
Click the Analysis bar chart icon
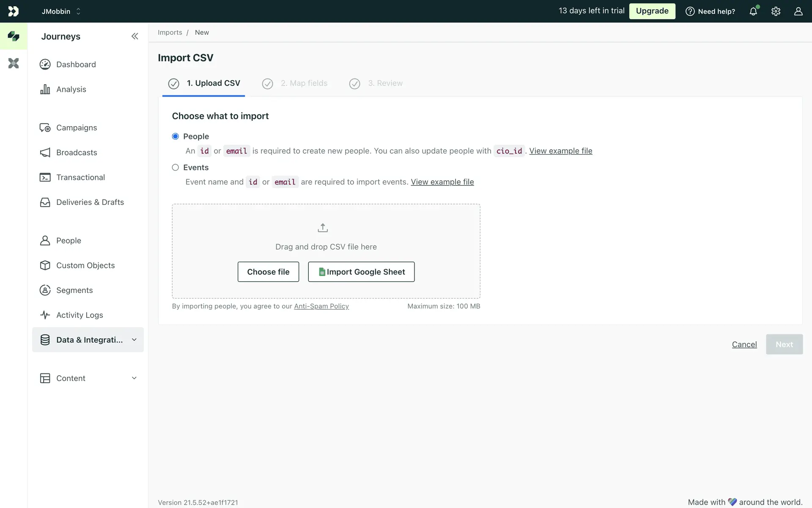[45, 89]
